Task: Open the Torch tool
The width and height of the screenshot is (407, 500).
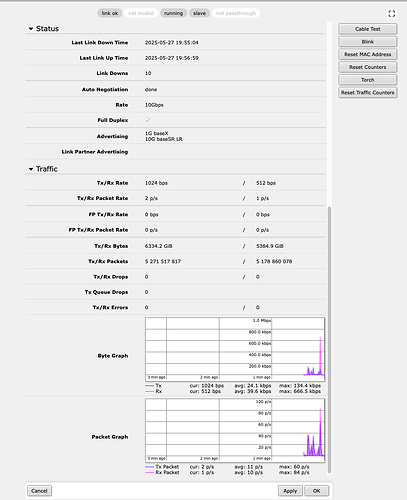Action: [368, 80]
